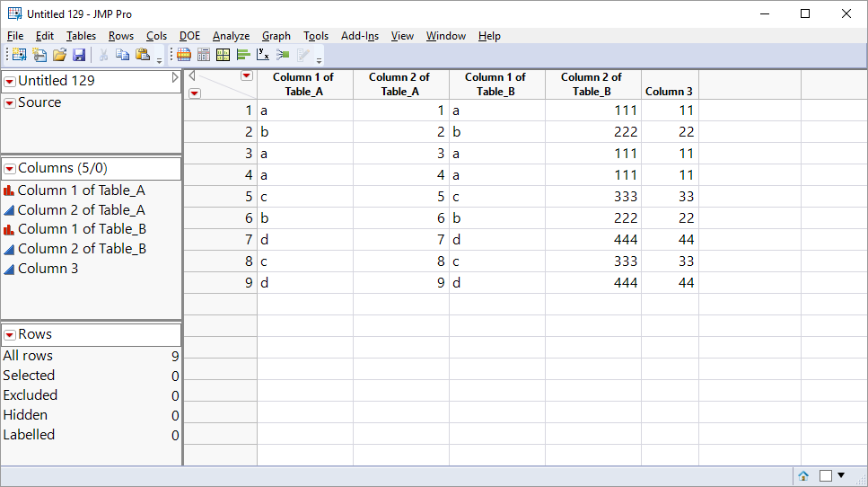
Task: Open the row red triangle in table corner
Action: (194, 93)
